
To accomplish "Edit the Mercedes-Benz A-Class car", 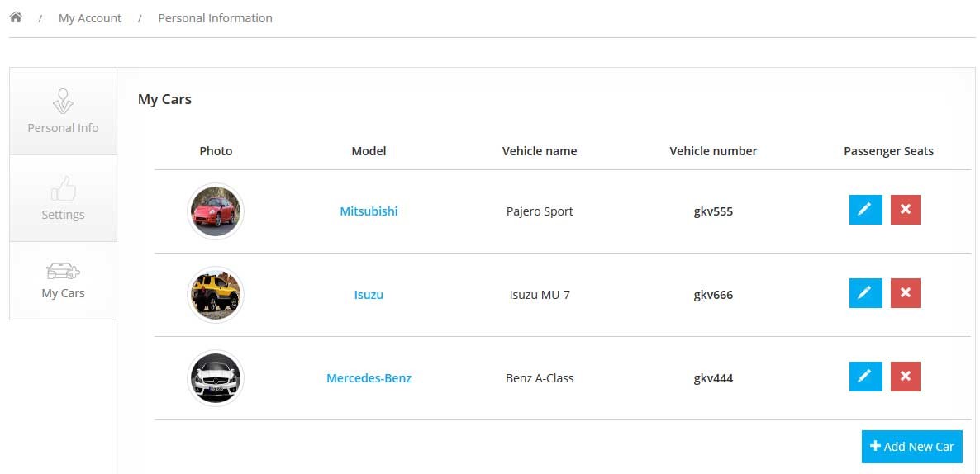I will (x=865, y=377).
